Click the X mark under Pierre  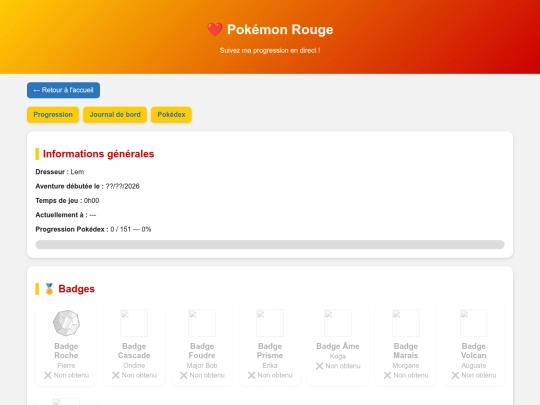[48, 375]
